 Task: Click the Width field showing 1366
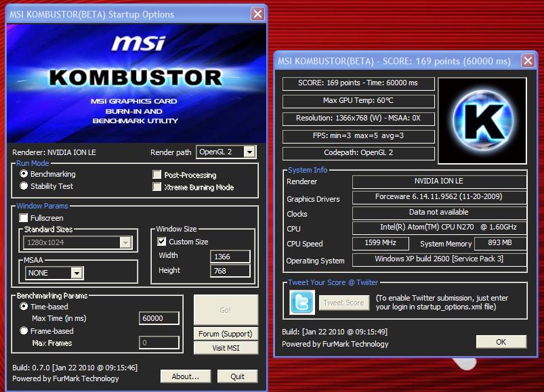pyautogui.click(x=230, y=257)
